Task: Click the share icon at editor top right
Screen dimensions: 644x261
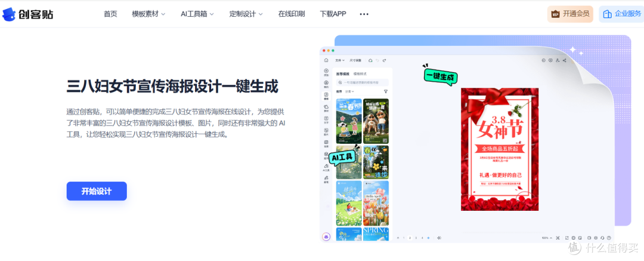Action: [564, 60]
